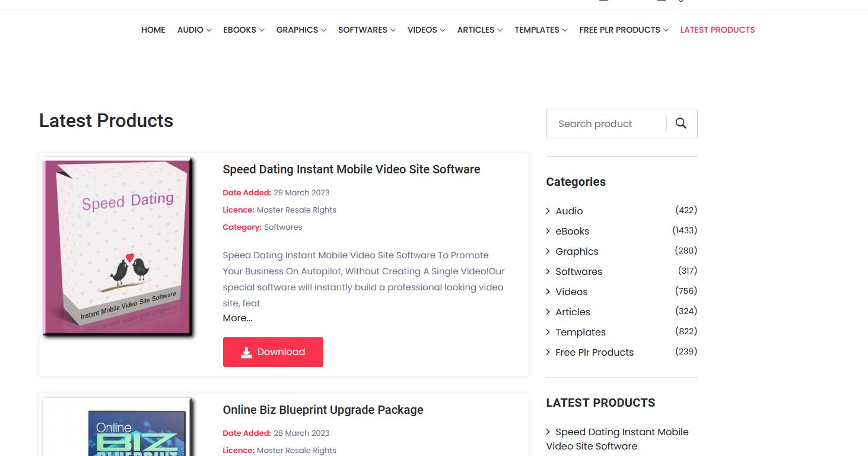Screen dimensions: 868x456
Task: Click the chevron beside Audio category
Action: pyautogui.click(x=548, y=211)
